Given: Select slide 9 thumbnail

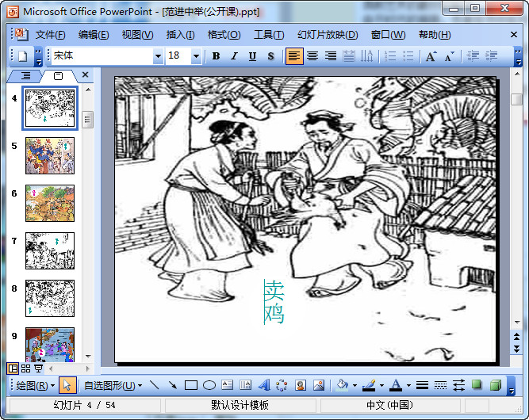Looking at the screenshot, I should (50, 345).
